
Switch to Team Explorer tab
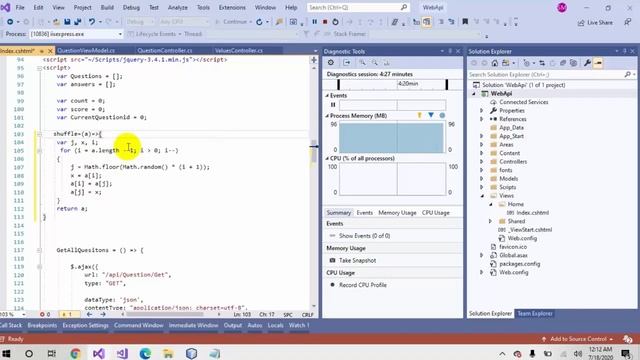click(x=535, y=313)
